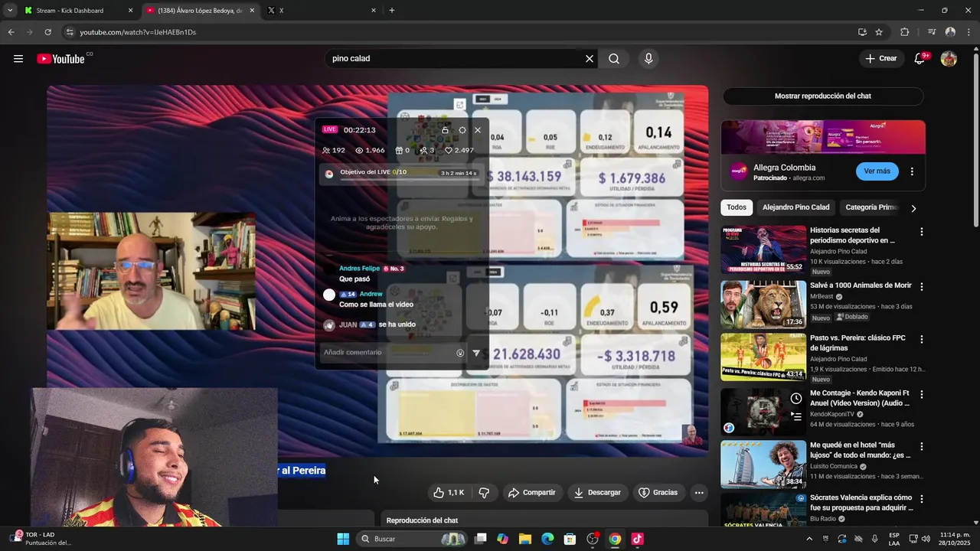
Task: Reload the YouTube page
Action: (x=47, y=32)
